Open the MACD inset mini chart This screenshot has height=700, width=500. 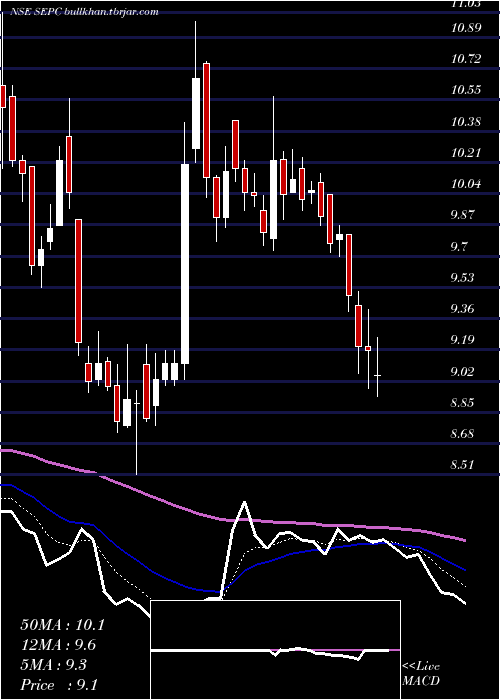tap(275, 650)
